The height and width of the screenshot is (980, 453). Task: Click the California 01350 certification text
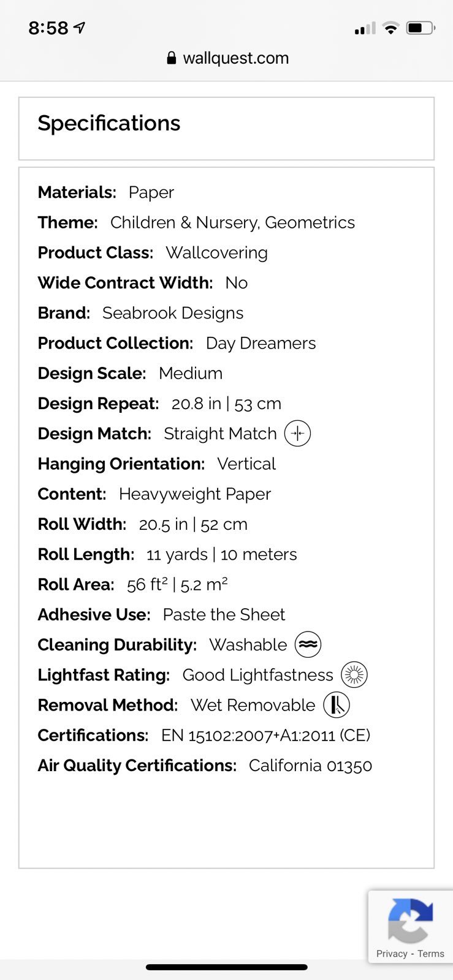(x=311, y=766)
